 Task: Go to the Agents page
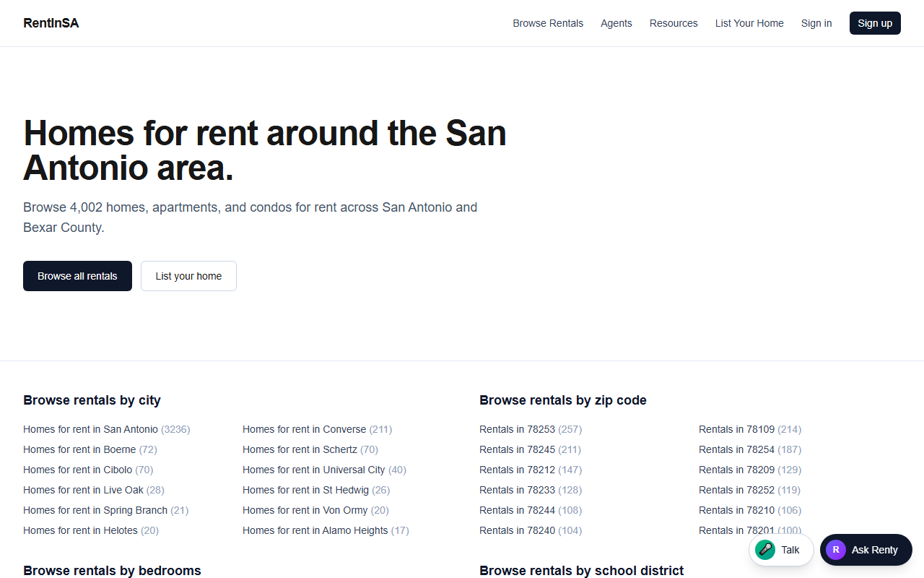pos(616,23)
